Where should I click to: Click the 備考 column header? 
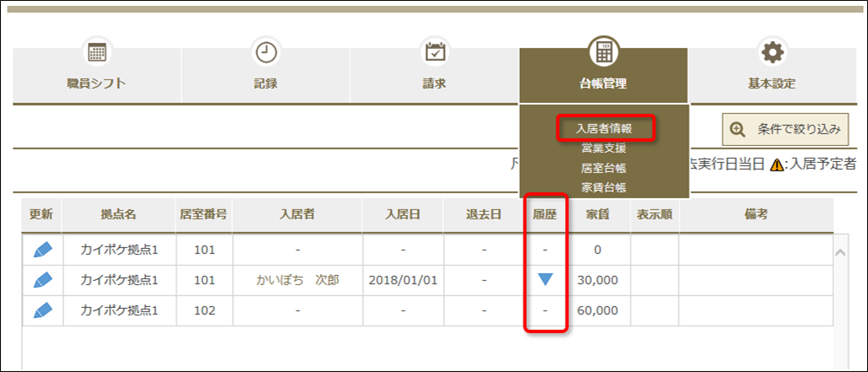point(757,215)
